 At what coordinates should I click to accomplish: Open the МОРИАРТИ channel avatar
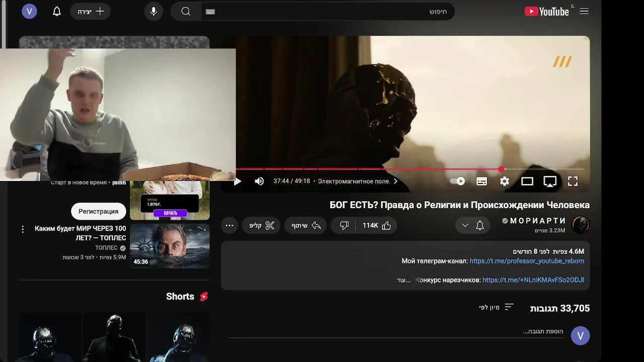click(581, 225)
